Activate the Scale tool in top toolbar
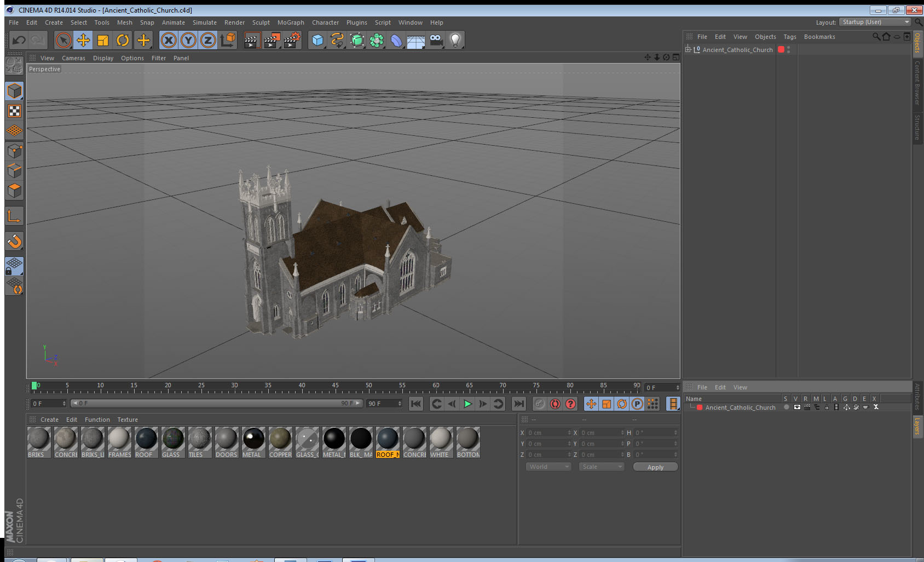 pyautogui.click(x=103, y=40)
